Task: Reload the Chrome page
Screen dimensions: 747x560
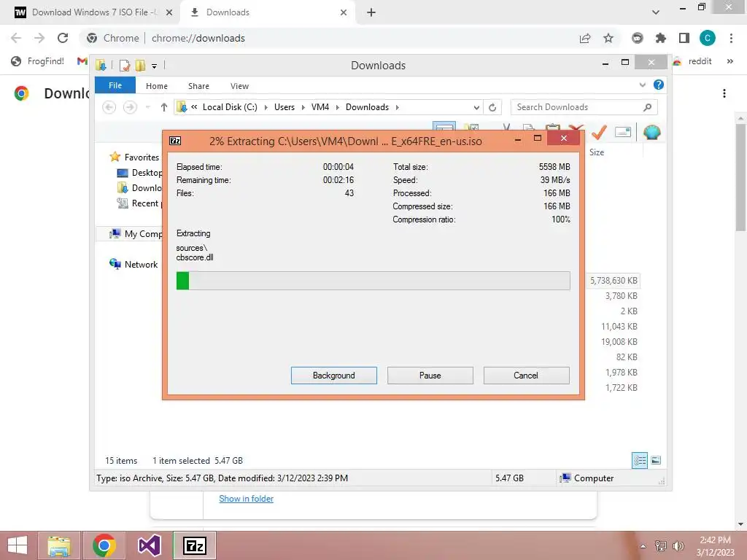Action: pyautogui.click(x=63, y=38)
